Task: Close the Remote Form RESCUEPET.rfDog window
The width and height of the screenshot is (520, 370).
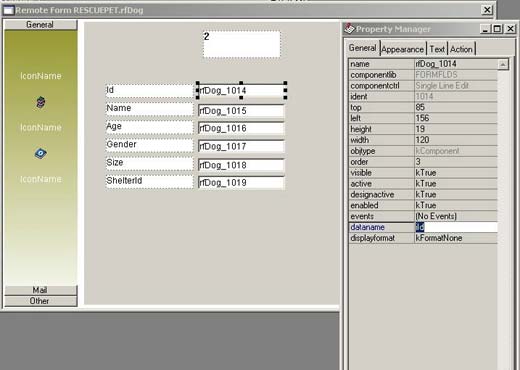Action: click(487, 10)
